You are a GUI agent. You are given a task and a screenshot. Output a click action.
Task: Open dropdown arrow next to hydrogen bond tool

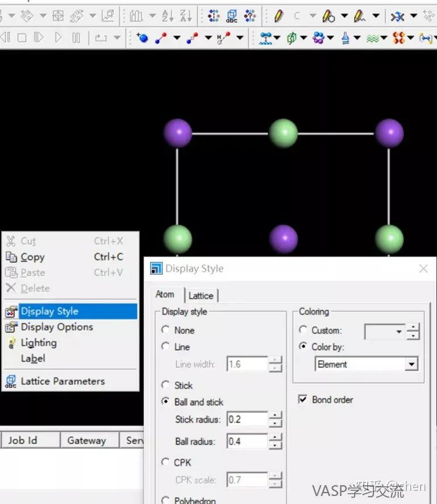pyautogui.click(x=240, y=38)
